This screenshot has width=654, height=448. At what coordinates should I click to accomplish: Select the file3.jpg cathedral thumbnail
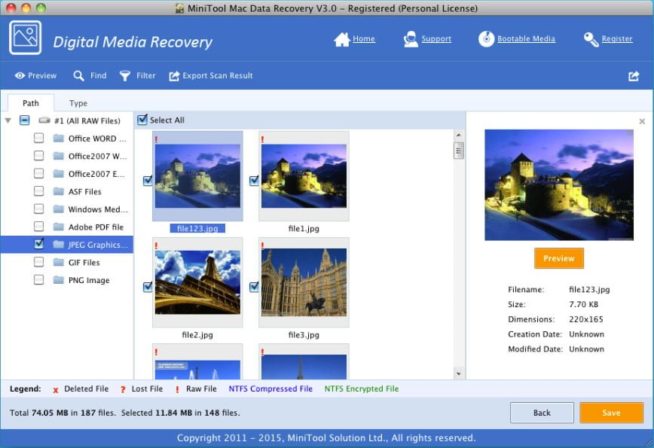(304, 282)
